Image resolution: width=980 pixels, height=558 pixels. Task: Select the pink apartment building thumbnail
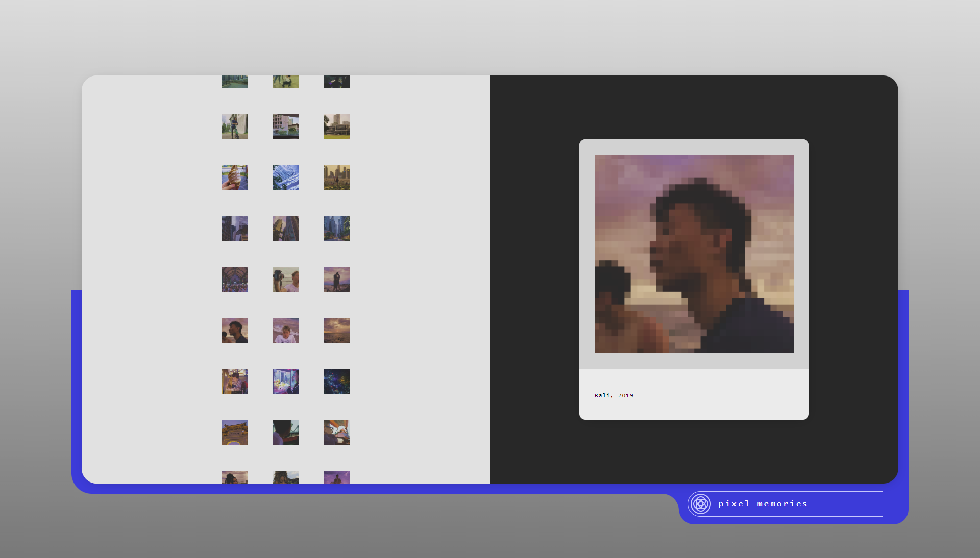point(286,126)
